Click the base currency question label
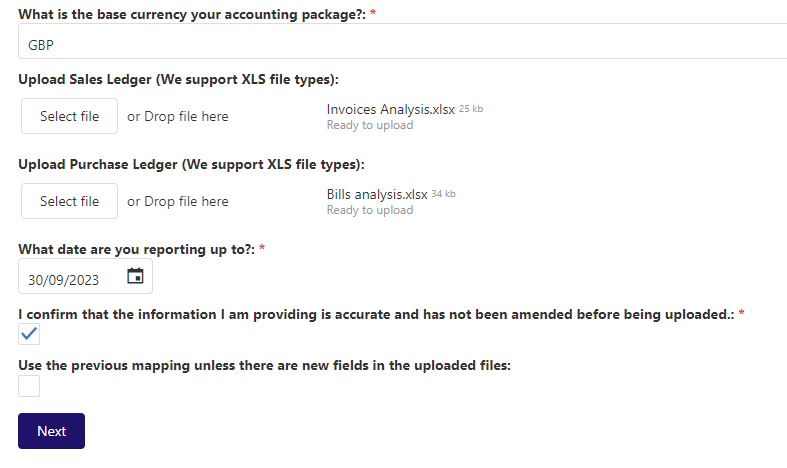 pyautogui.click(x=192, y=15)
